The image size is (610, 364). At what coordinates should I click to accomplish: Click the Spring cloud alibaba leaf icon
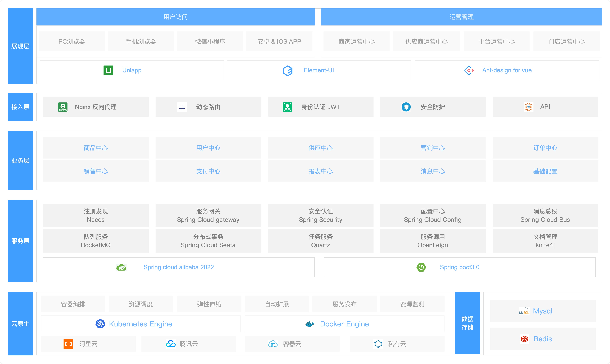pos(121,267)
